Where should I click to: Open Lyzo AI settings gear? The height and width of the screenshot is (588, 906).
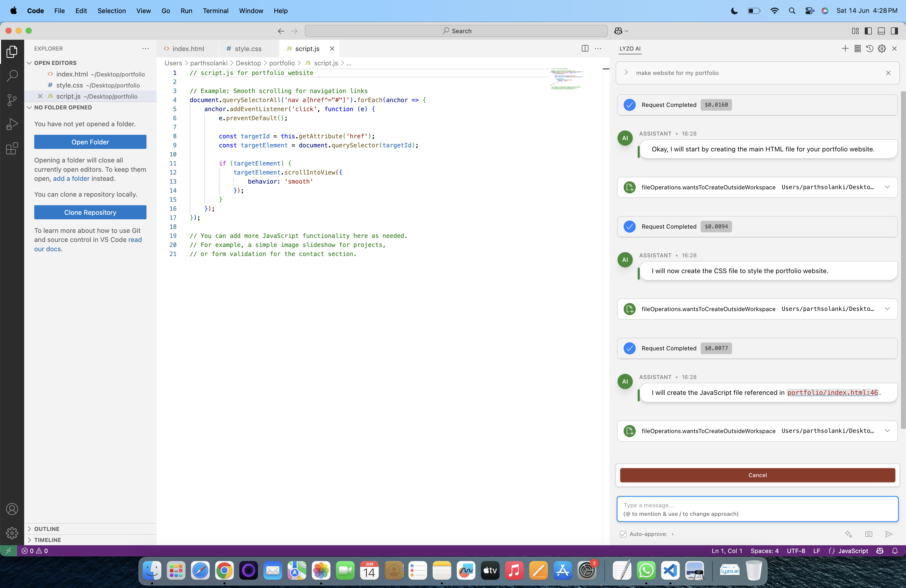pos(882,48)
